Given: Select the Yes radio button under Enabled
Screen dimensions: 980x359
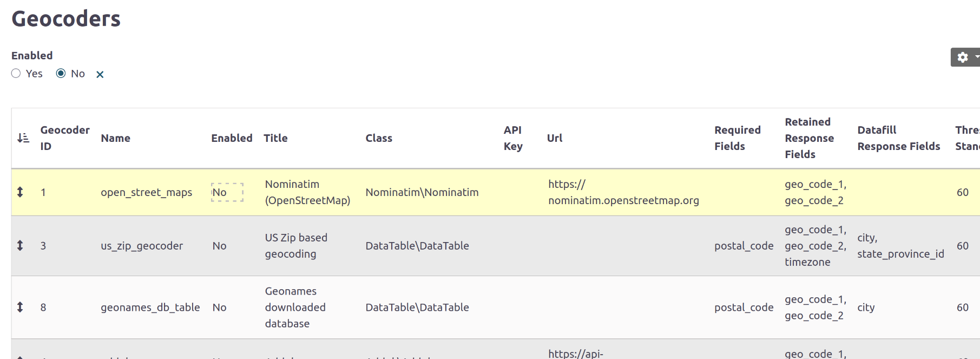Looking at the screenshot, I should (x=16, y=74).
